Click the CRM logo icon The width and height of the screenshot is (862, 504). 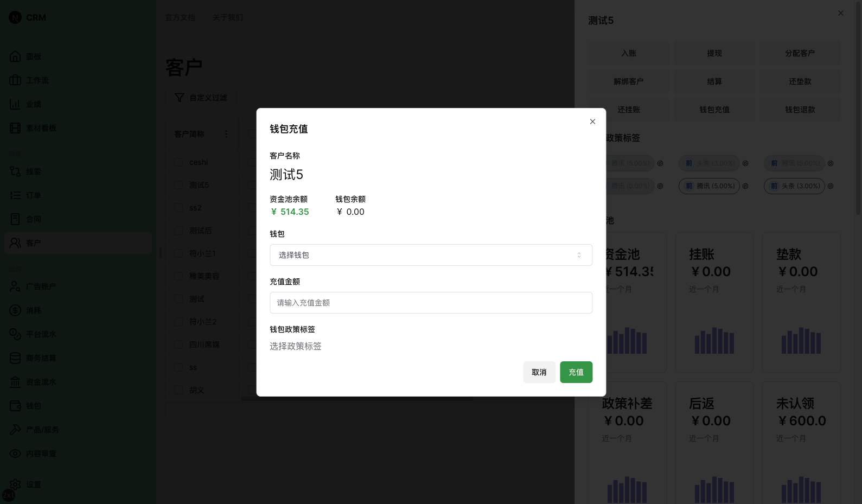(15, 17)
